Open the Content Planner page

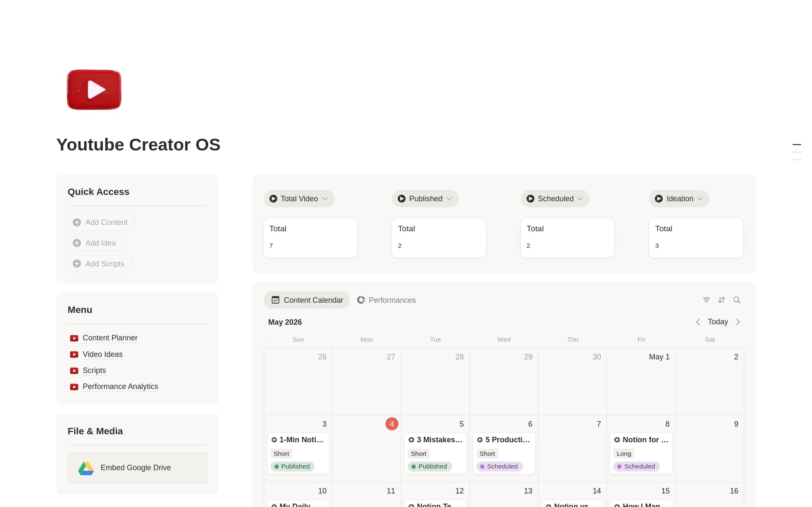coord(110,338)
